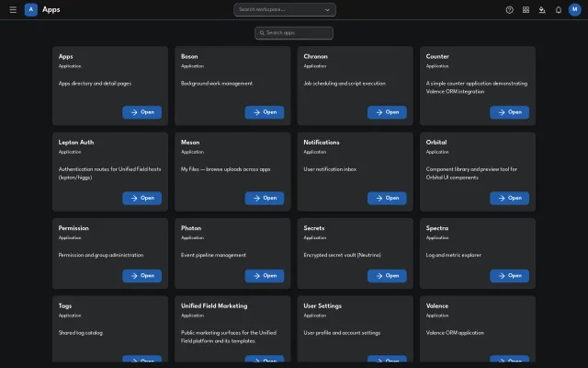
Task: Select the Permission card title
Action: [x=73, y=228]
